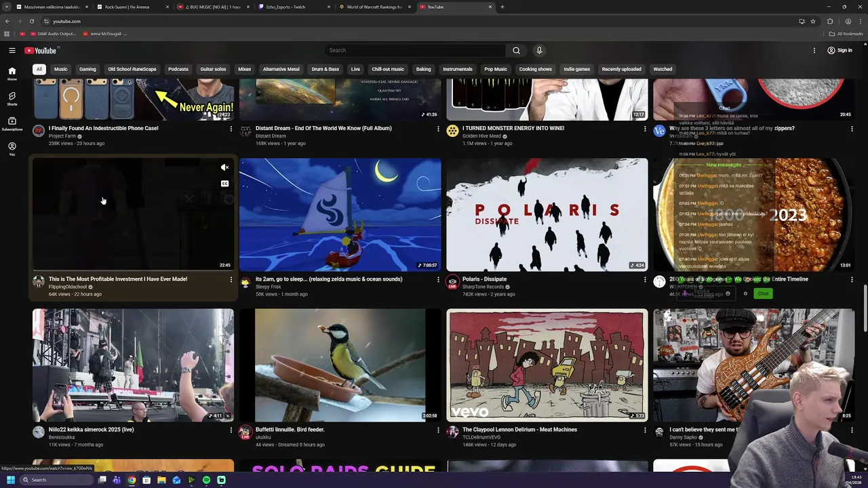Open YouTube settings three-dot menu

[x=814, y=50]
